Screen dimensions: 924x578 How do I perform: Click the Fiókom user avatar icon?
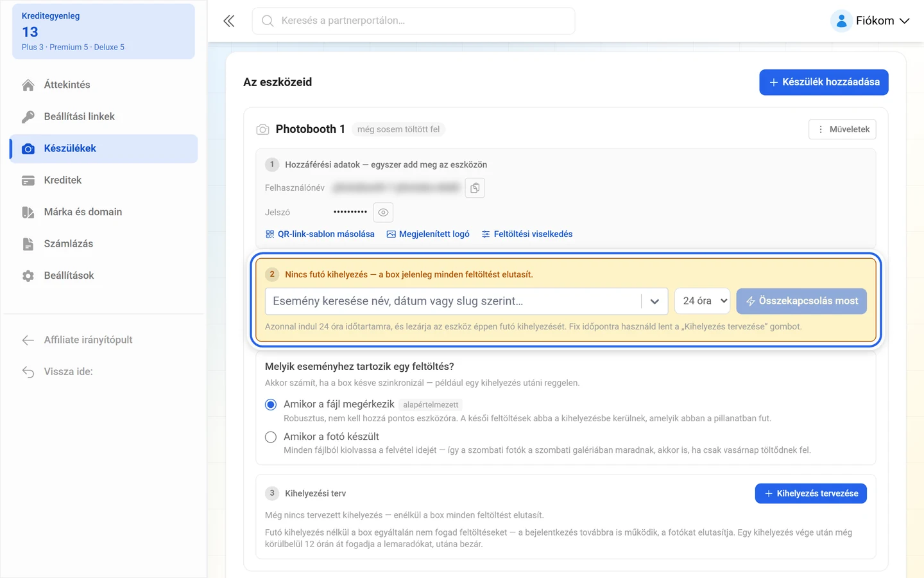pyautogui.click(x=841, y=21)
